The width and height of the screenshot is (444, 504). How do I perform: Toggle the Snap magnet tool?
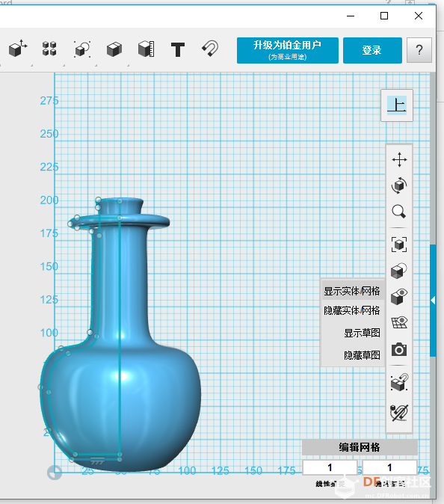pyautogui.click(x=210, y=49)
